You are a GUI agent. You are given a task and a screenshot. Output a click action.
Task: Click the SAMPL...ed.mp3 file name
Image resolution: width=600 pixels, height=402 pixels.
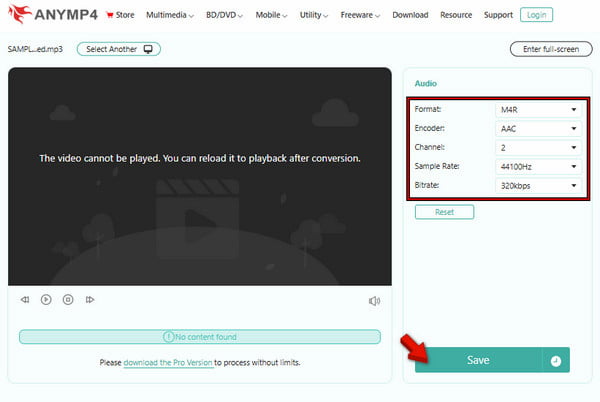coord(35,49)
